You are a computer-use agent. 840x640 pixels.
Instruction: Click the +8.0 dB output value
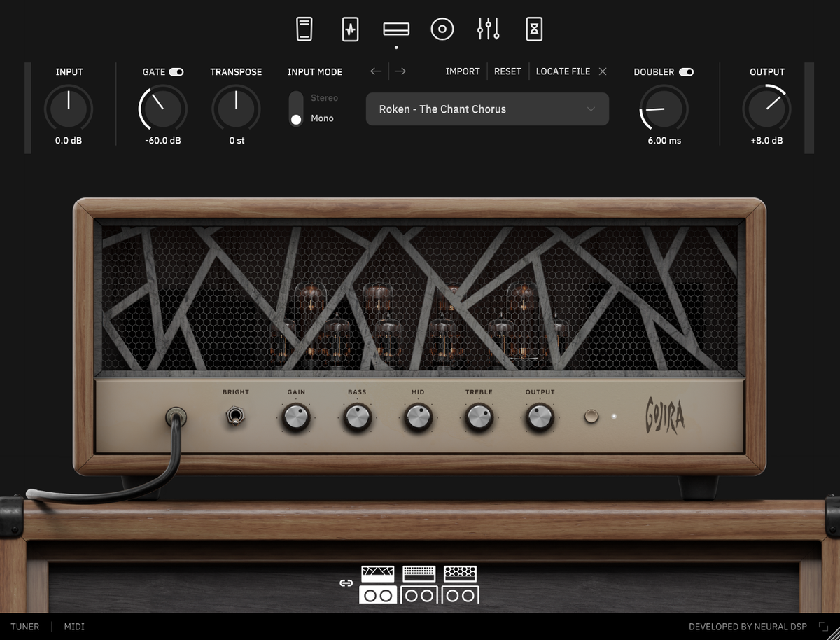coord(767,141)
